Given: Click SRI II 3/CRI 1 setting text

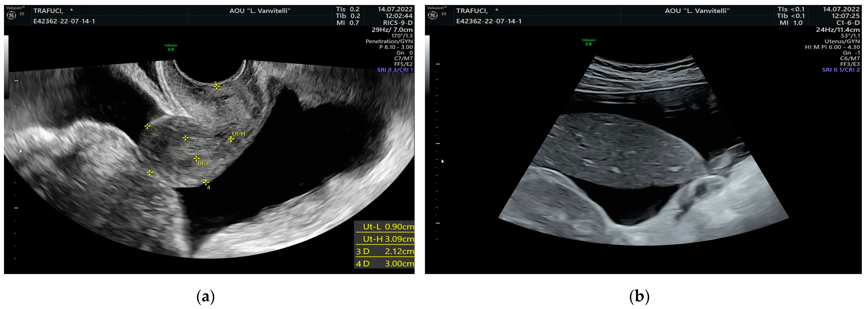Looking at the screenshot, I should 395,70.
